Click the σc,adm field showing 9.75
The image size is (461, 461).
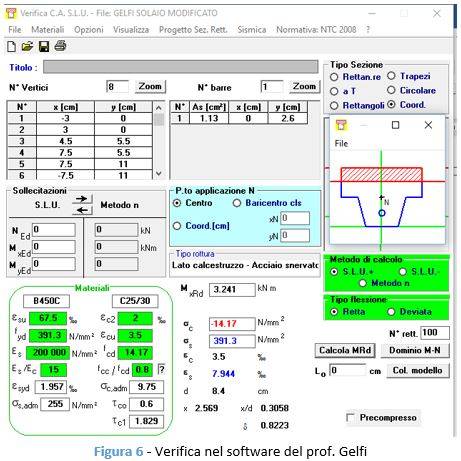(x=146, y=387)
